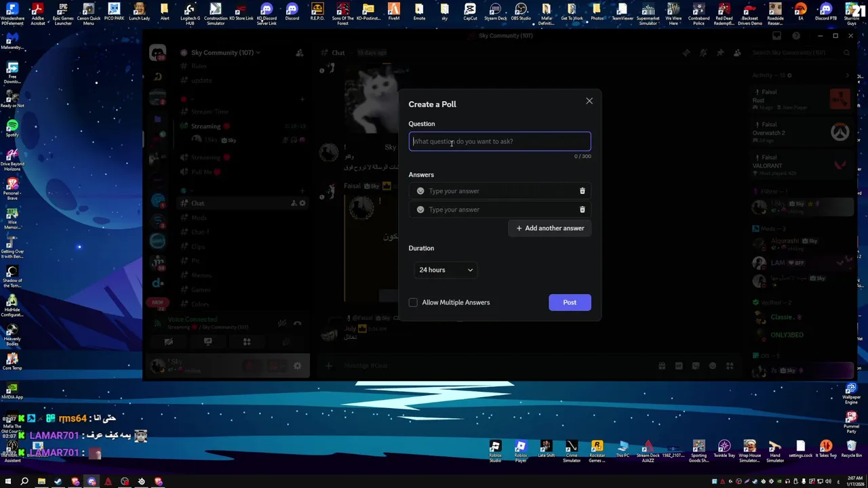Click the second 'Type your answer' field

point(501,209)
